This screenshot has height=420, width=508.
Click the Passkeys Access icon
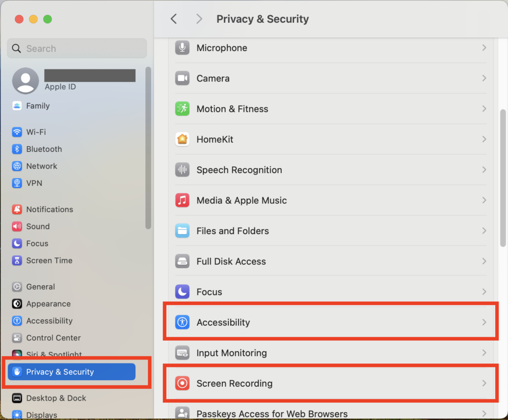pyautogui.click(x=183, y=413)
